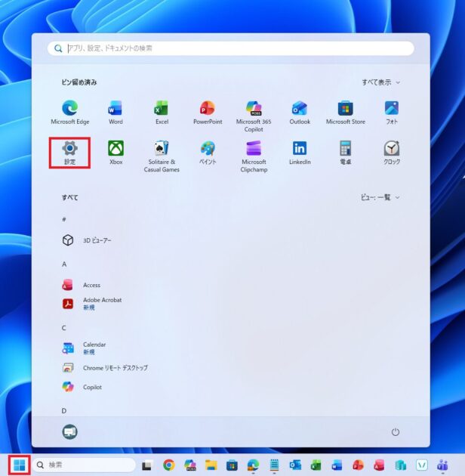Open File Explorer from the taskbar
465x476 pixels.
pos(211,465)
